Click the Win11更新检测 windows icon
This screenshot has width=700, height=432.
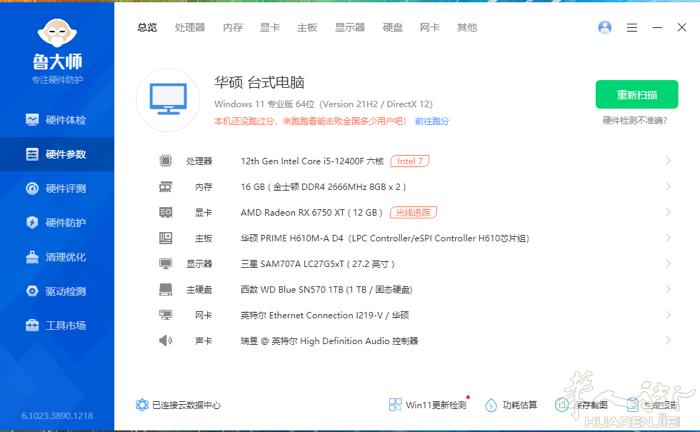coord(395,405)
